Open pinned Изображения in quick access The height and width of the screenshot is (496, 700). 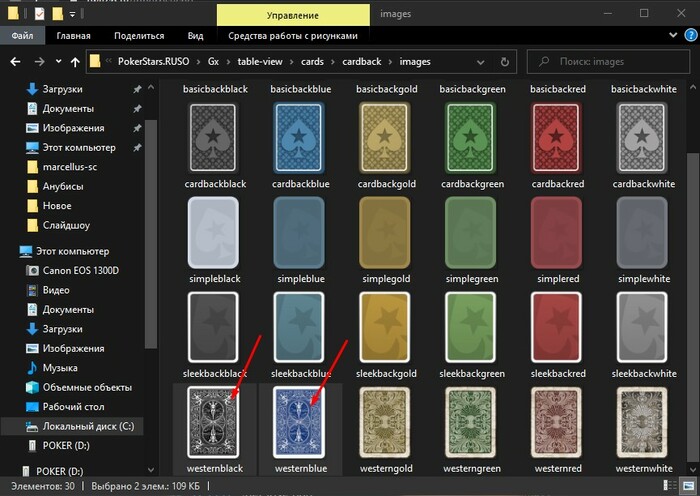[x=73, y=128]
